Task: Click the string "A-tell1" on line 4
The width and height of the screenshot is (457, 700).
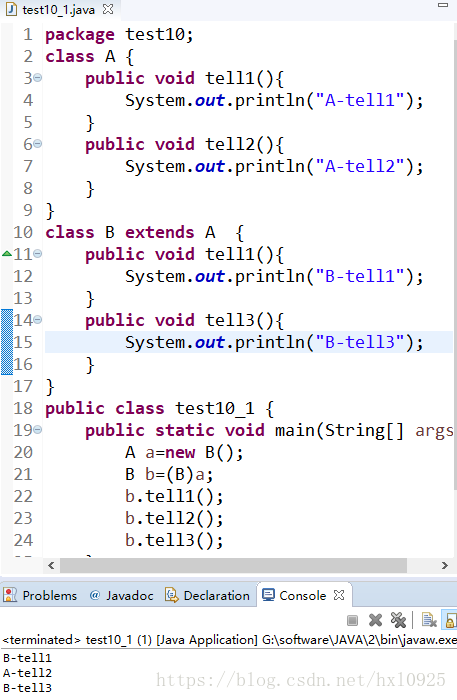Action: (x=361, y=100)
